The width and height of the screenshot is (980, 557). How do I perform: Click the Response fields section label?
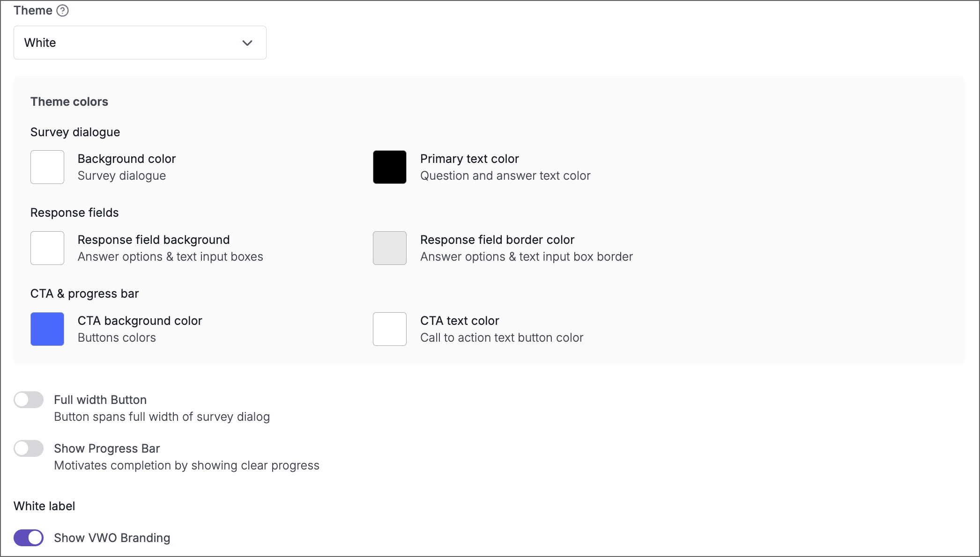point(74,213)
